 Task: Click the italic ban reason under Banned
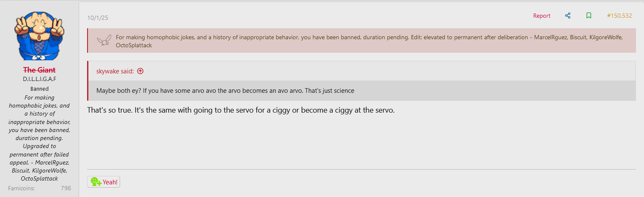point(39,138)
